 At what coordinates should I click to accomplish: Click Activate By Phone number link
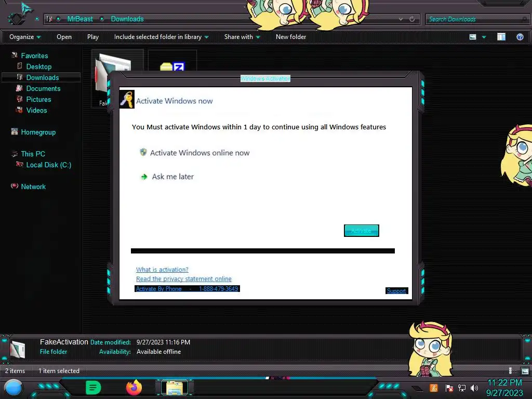coord(187,289)
